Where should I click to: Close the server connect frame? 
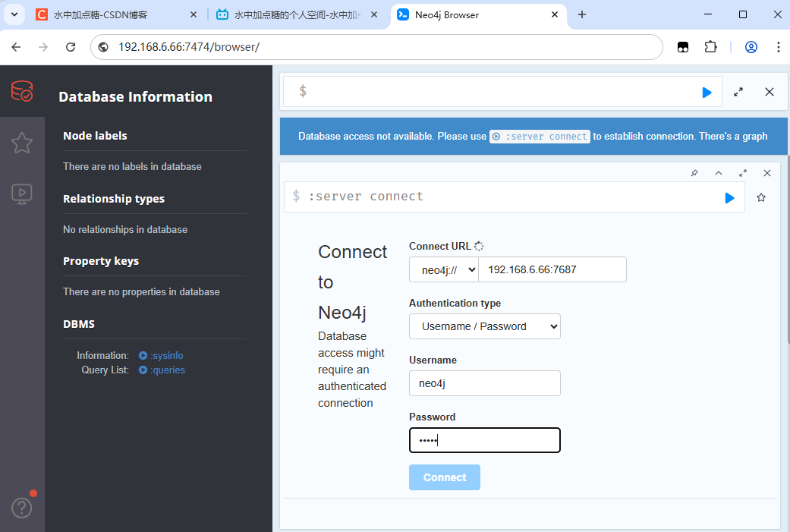point(766,173)
